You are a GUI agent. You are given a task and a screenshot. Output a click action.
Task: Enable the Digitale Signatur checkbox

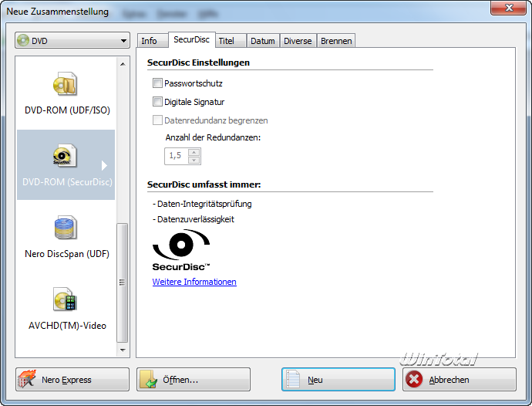click(x=157, y=102)
